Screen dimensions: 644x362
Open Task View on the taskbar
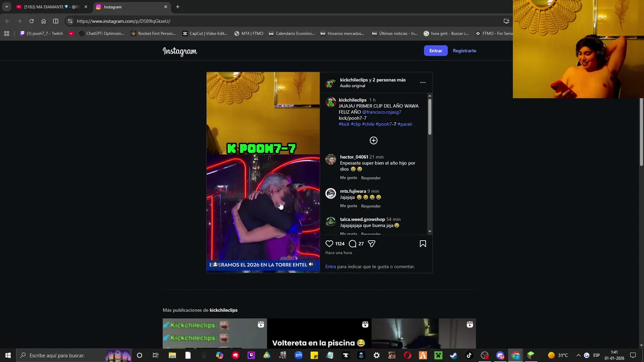pyautogui.click(x=155, y=355)
